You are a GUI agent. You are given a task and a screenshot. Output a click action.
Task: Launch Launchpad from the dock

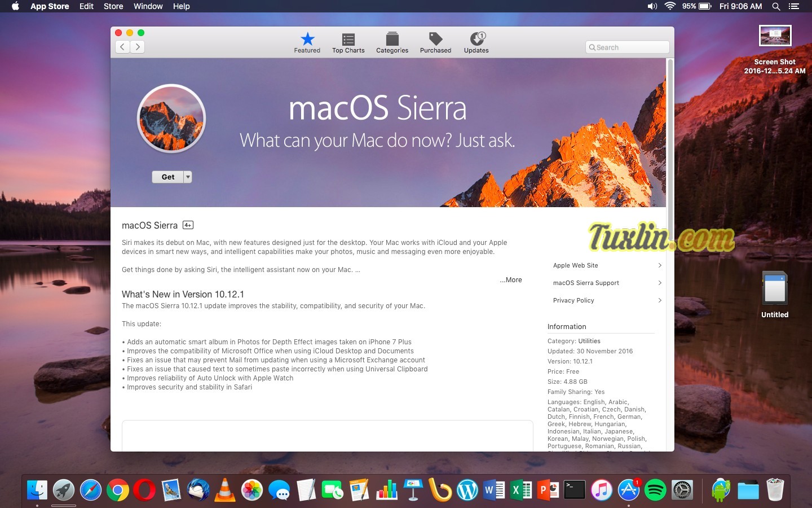point(64,490)
